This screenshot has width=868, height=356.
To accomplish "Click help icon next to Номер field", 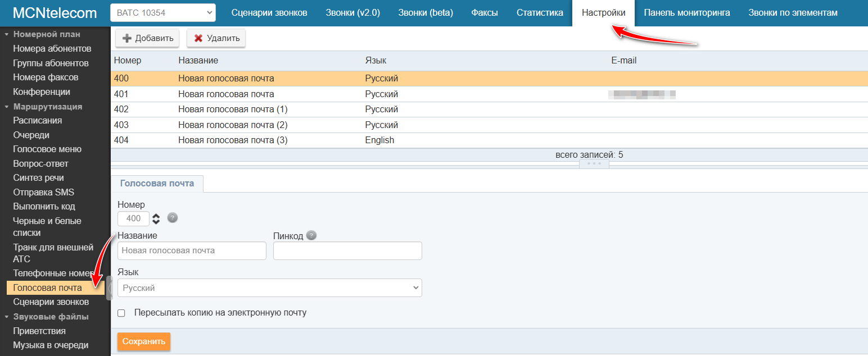I will [173, 218].
